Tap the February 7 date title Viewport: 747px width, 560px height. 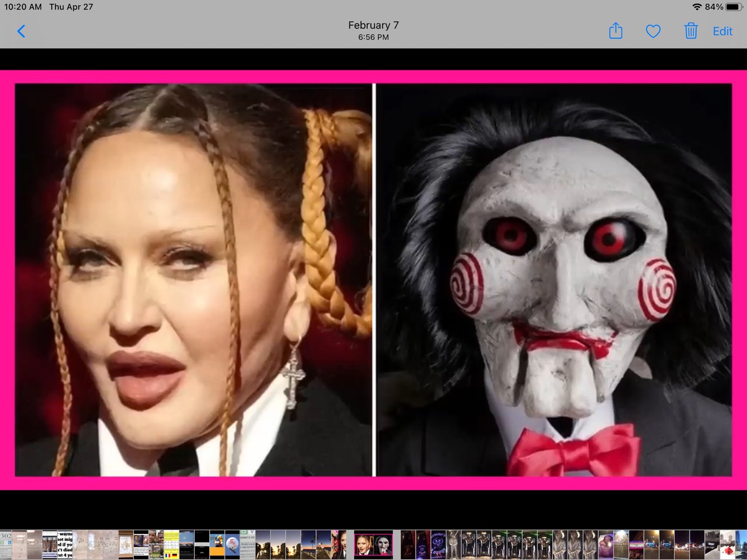pos(374,26)
